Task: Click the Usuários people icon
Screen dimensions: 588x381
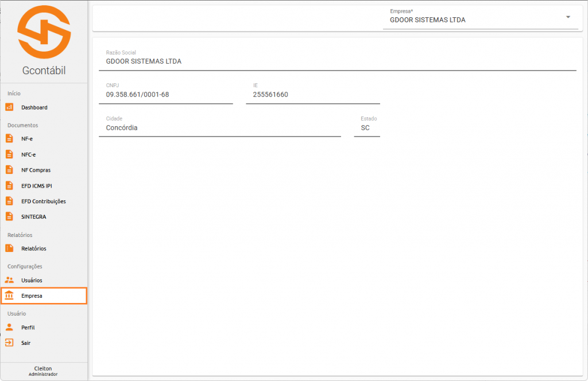Action: (9, 280)
